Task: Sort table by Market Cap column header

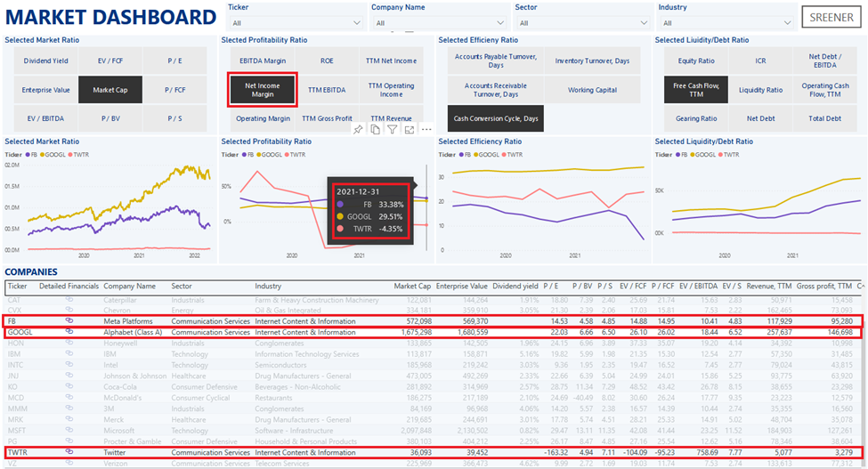Action: (x=412, y=287)
